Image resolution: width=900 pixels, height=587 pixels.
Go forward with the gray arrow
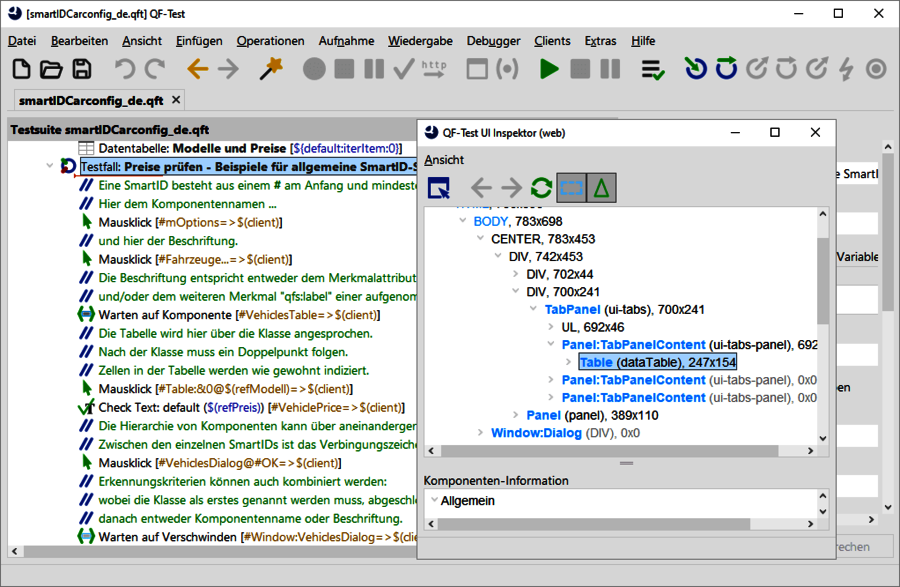[228, 69]
